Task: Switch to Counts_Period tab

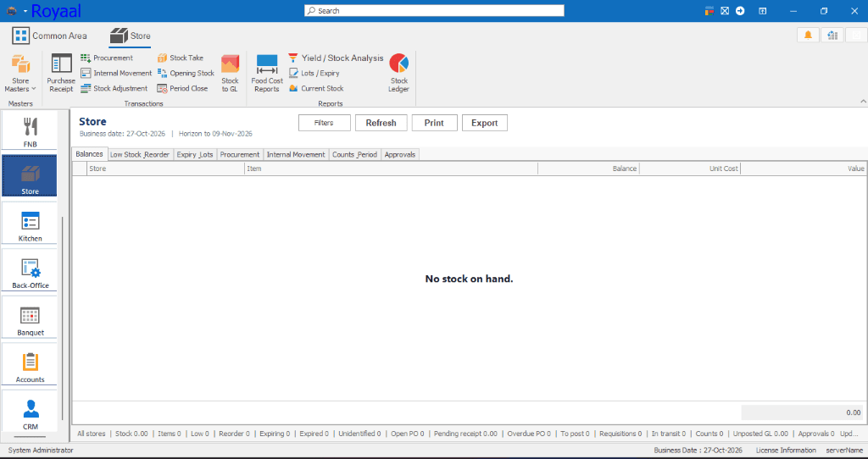Action: 355,155
